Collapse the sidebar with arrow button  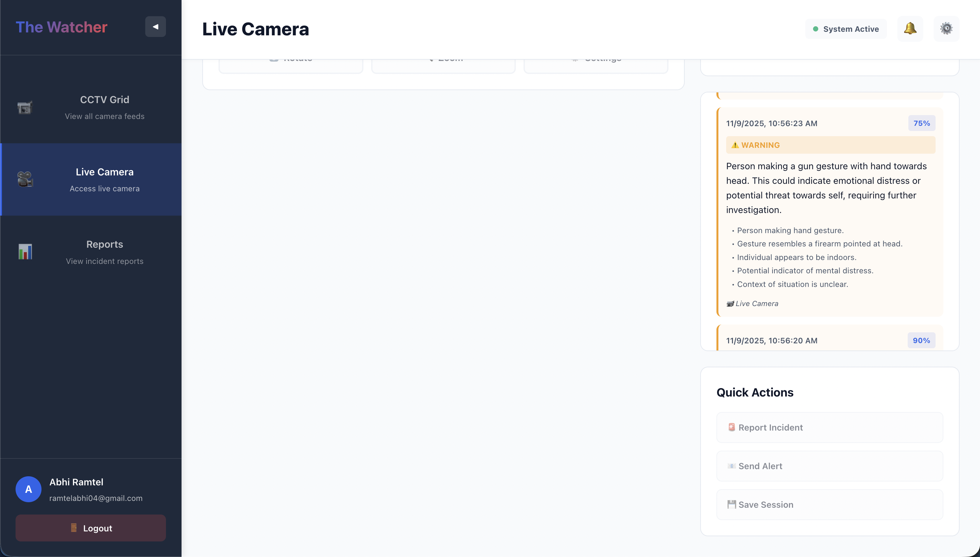155,27
